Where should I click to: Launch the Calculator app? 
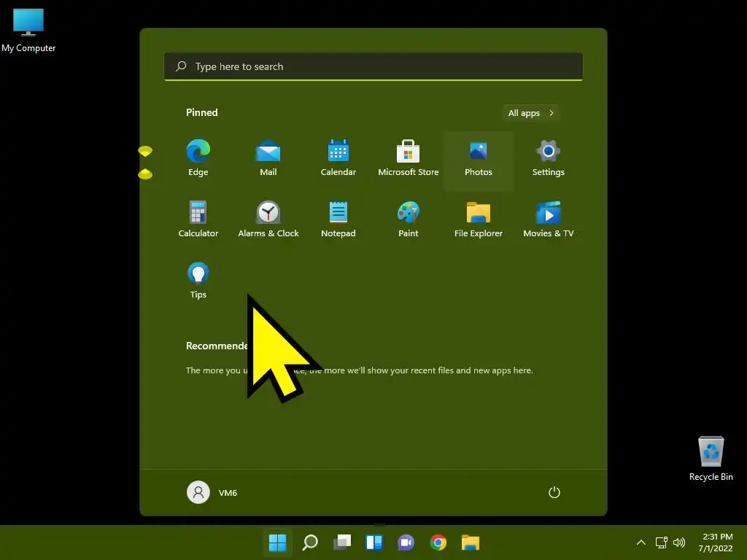click(x=198, y=219)
